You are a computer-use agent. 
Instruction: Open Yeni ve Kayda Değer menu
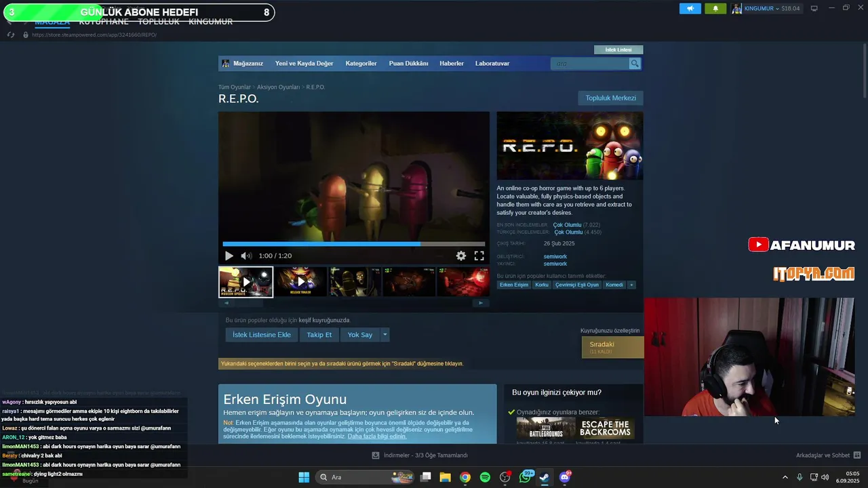tap(304, 63)
